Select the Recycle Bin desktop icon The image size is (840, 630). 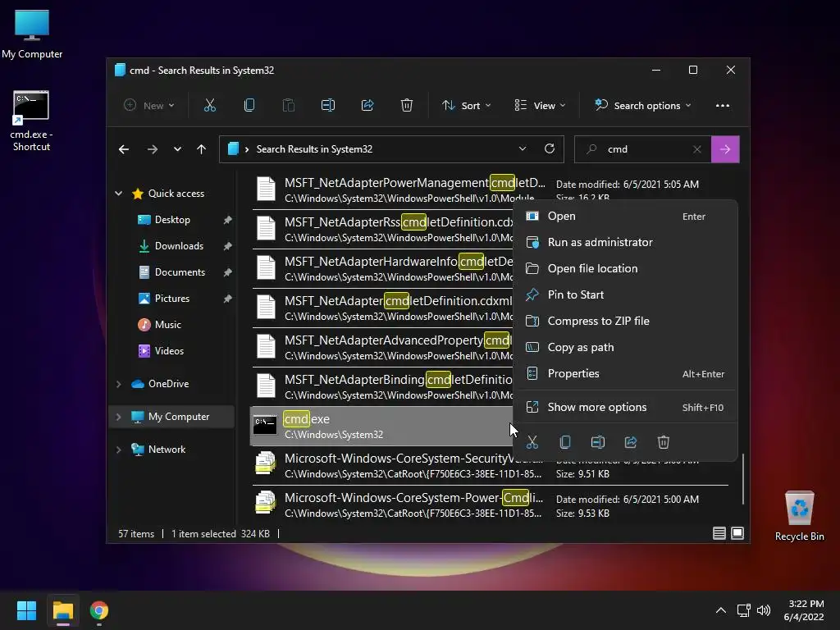click(x=799, y=516)
